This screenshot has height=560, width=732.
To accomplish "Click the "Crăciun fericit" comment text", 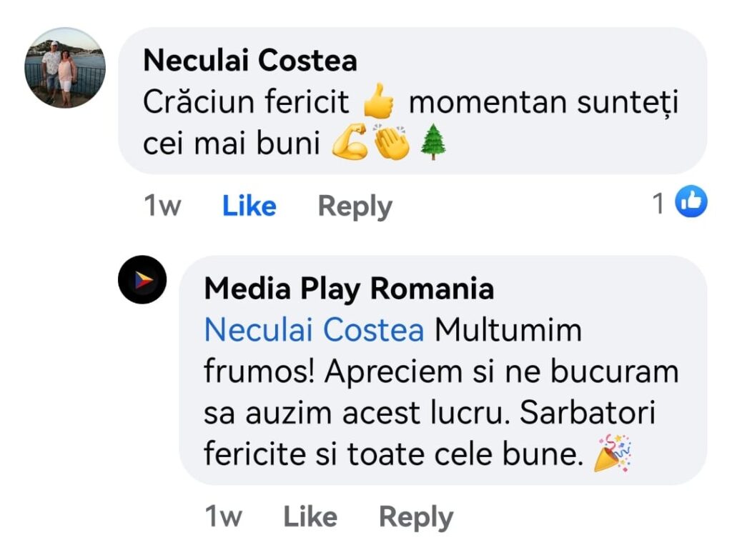I will coord(247,104).
